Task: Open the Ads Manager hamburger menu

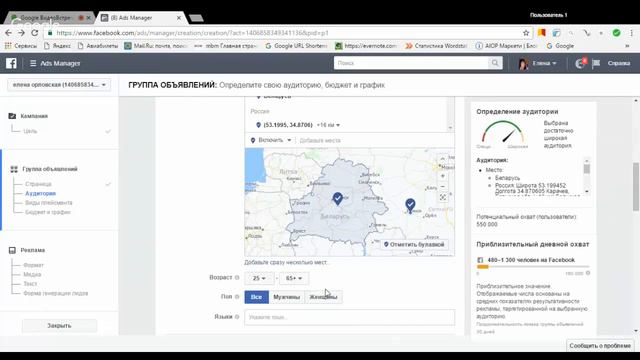Action: point(33,63)
